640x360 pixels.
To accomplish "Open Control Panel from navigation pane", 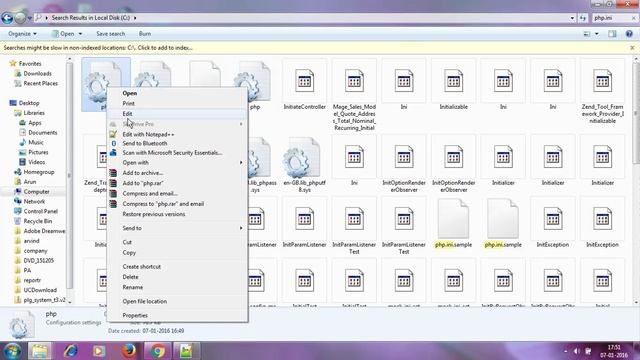I will click(36, 211).
